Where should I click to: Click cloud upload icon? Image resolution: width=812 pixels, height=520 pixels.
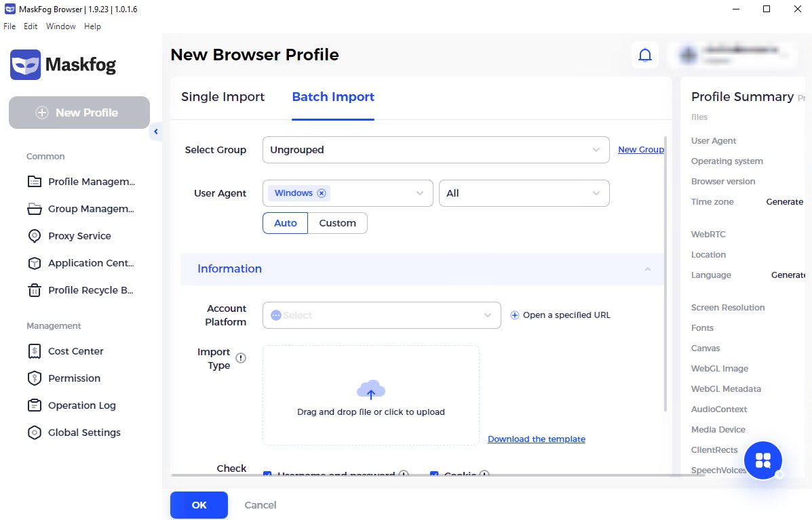371,389
